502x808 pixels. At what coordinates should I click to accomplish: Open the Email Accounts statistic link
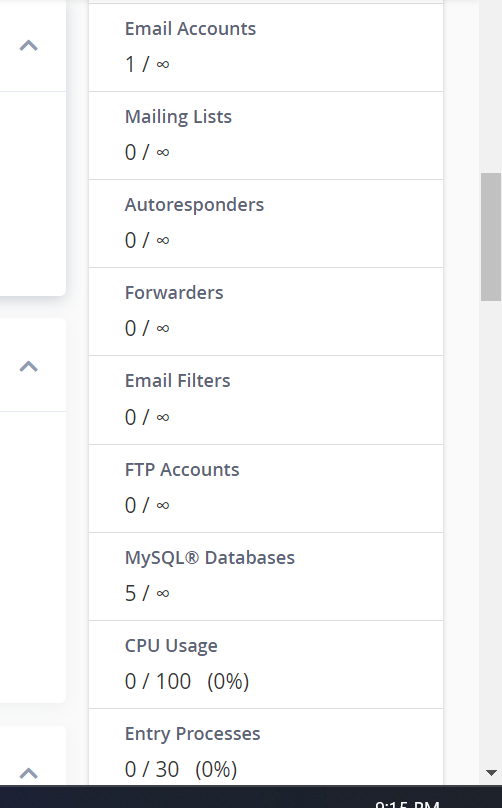(190, 29)
